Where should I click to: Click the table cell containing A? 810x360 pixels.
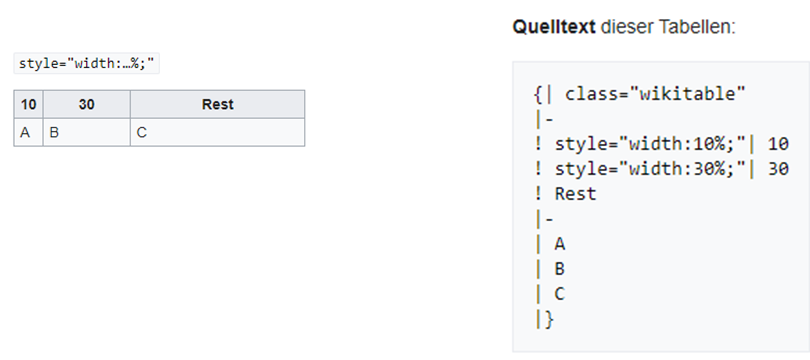click(x=28, y=132)
